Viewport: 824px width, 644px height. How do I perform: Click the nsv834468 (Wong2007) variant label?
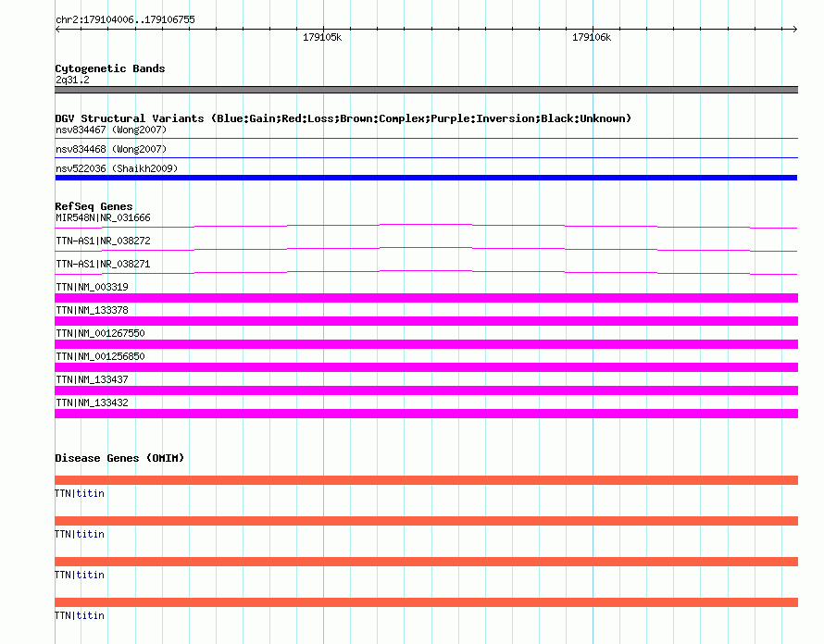111,149
